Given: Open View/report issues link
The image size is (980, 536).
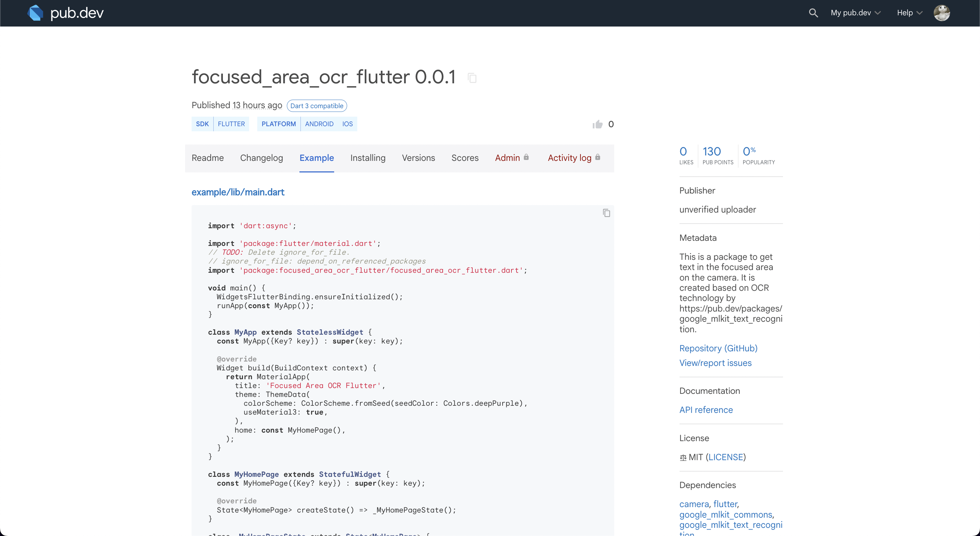Looking at the screenshot, I should tap(715, 363).
